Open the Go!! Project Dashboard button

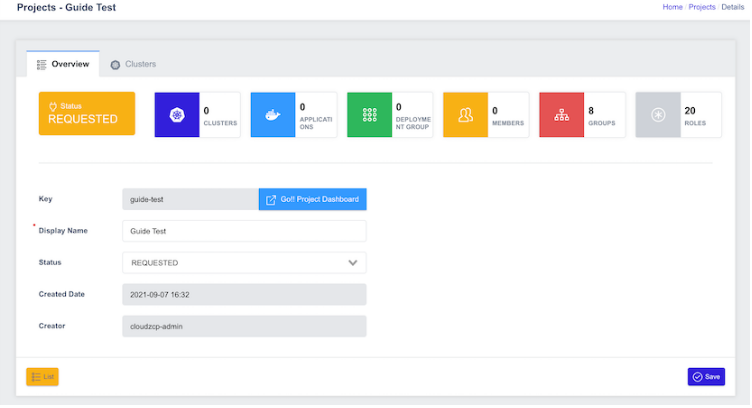313,199
